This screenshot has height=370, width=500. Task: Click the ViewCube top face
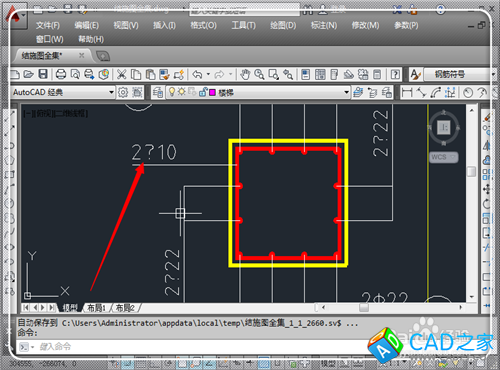(444, 127)
